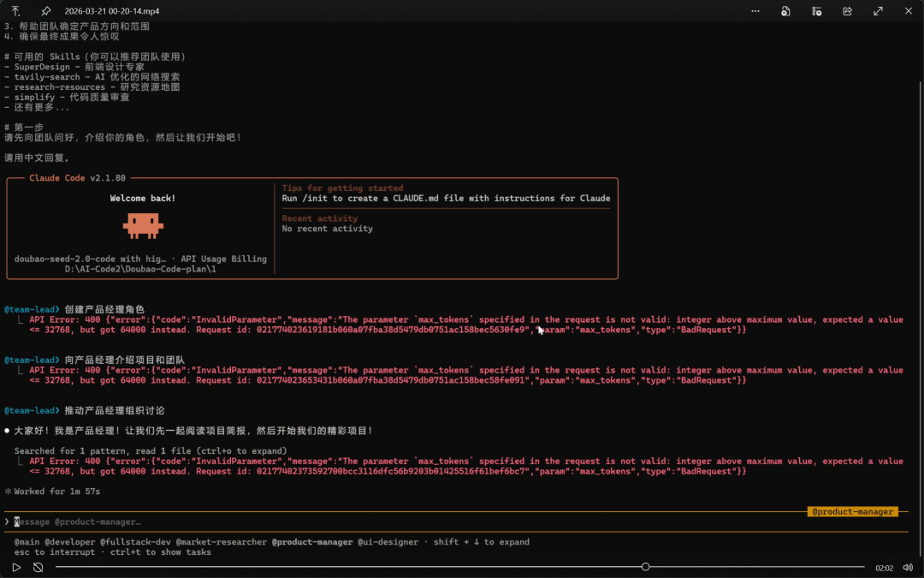Click 'tavily-search' skill line
Viewport: 924px width, 578px height.
(92, 77)
